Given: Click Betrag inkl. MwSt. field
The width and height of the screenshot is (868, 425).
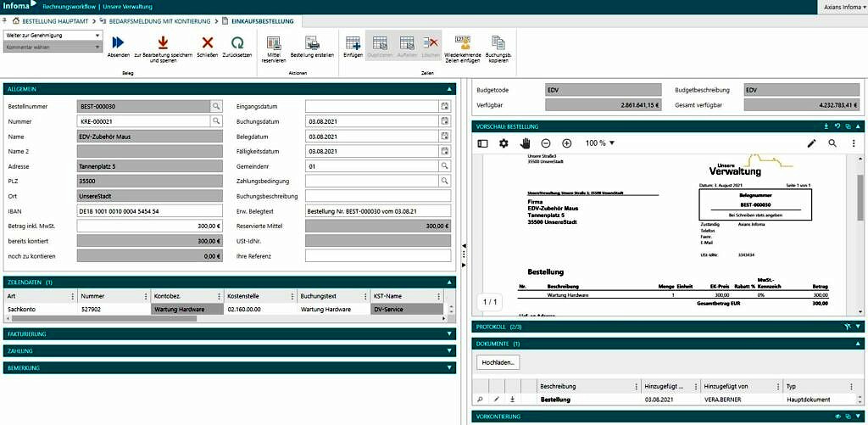Looking at the screenshot, I should click(149, 226).
